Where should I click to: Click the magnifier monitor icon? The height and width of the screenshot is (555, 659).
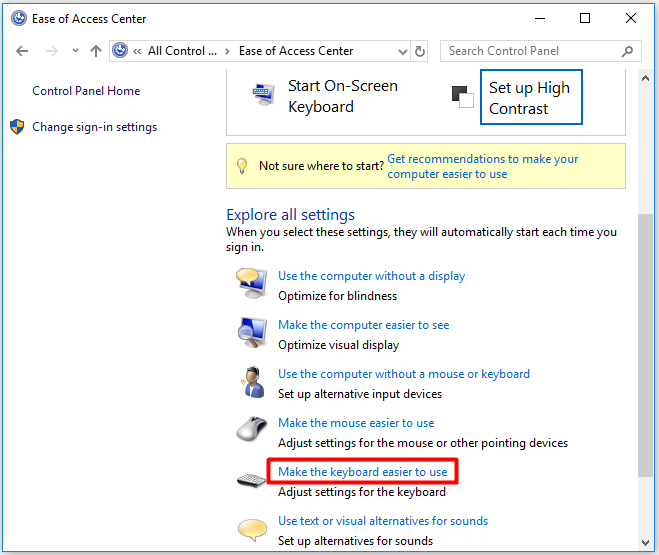(252, 332)
